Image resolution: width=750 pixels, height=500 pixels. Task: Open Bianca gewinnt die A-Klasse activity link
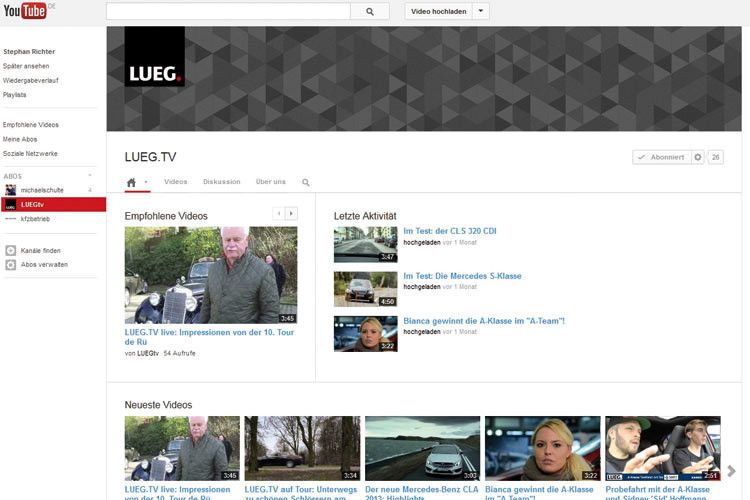pos(484,321)
